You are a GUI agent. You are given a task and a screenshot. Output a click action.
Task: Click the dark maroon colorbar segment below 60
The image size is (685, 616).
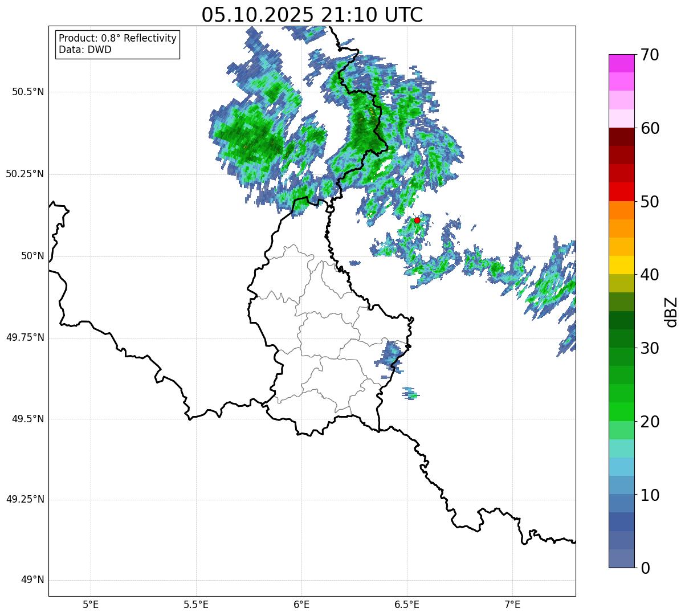point(621,137)
